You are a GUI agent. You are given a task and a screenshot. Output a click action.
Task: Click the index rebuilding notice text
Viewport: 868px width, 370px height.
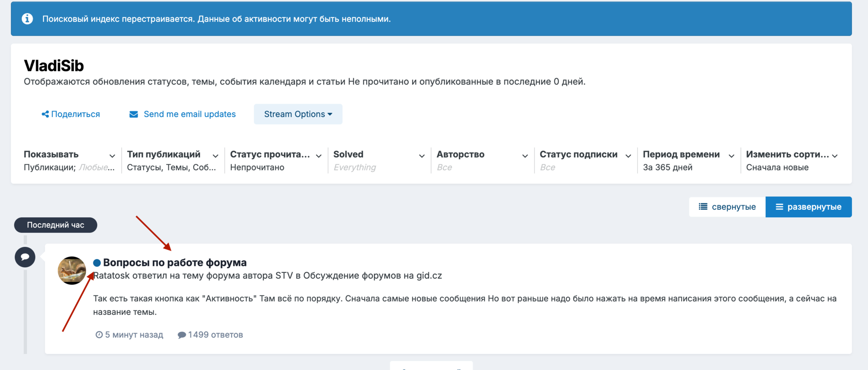pos(217,19)
